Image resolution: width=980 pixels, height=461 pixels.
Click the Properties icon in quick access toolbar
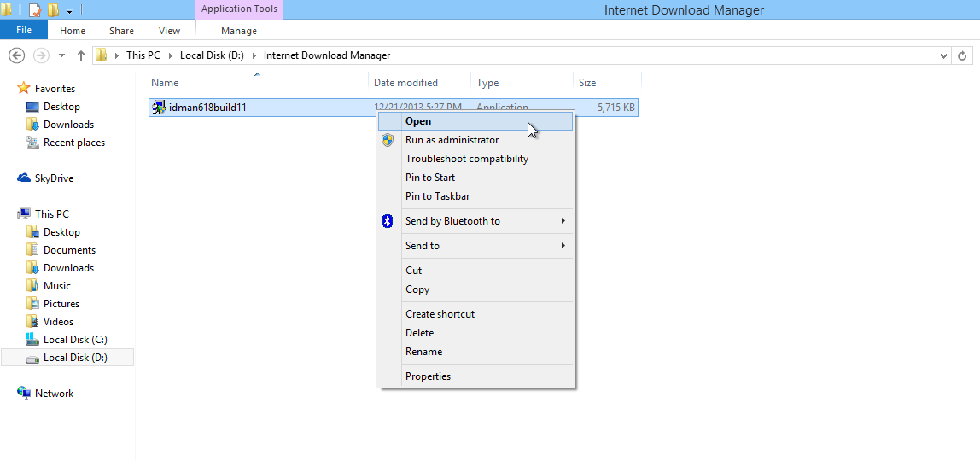coord(36,9)
